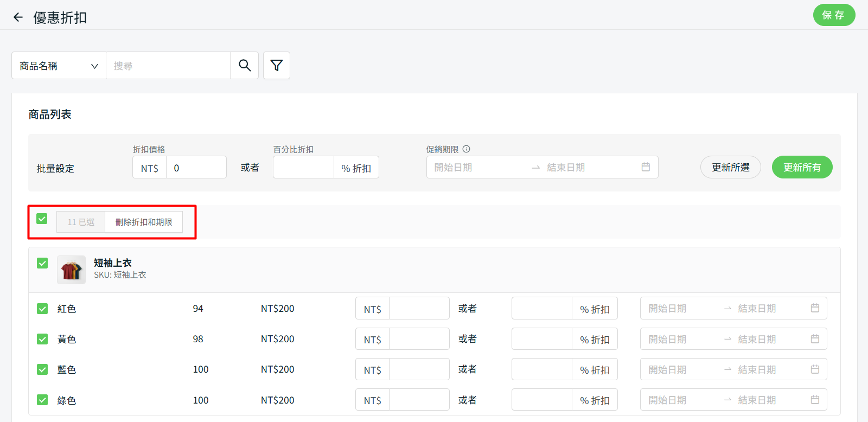This screenshot has width=868, height=422.
Task: Click the 更新所選 button
Action: coord(730,168)
